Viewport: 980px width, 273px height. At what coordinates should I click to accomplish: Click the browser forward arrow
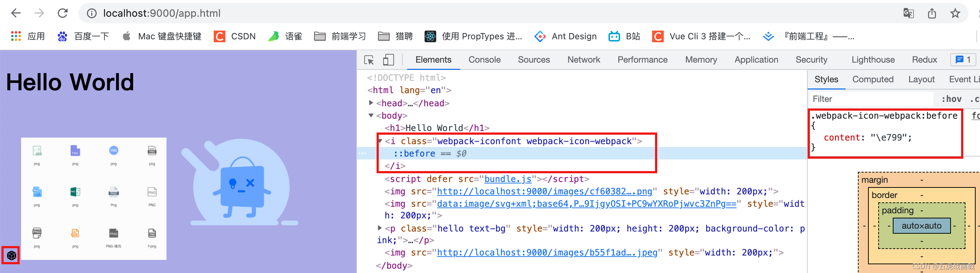[39, 13]
